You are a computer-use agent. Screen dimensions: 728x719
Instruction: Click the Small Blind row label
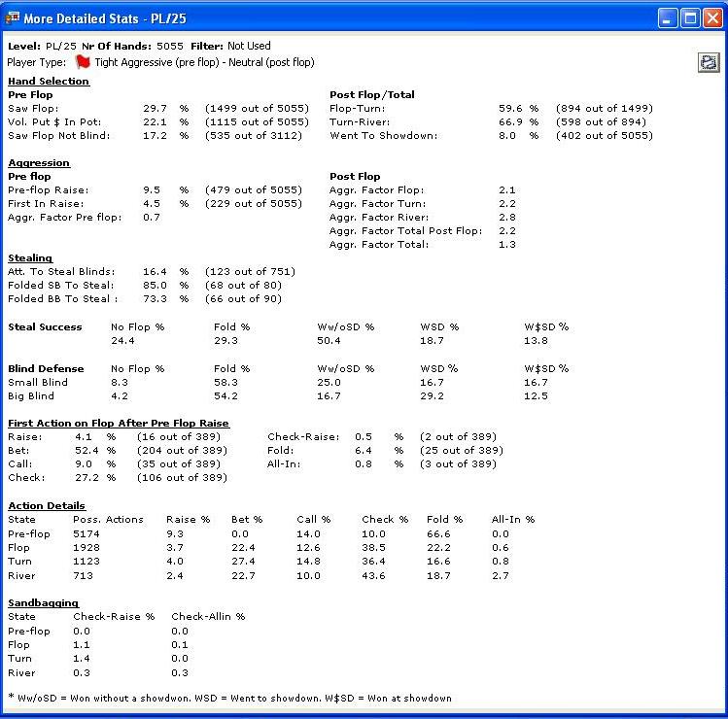(x=38, y=383)
